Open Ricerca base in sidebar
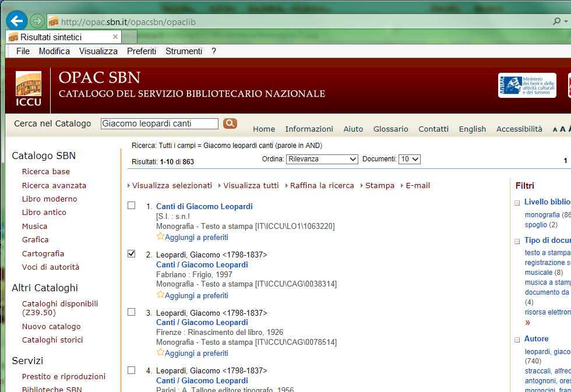 click(46, 171)
